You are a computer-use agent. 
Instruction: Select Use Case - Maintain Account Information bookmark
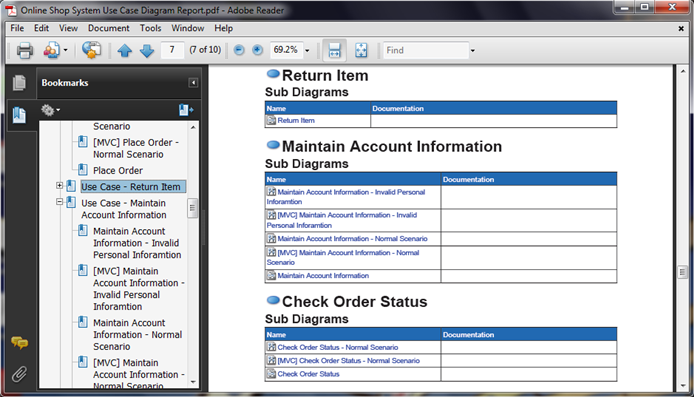pos(124,209)
